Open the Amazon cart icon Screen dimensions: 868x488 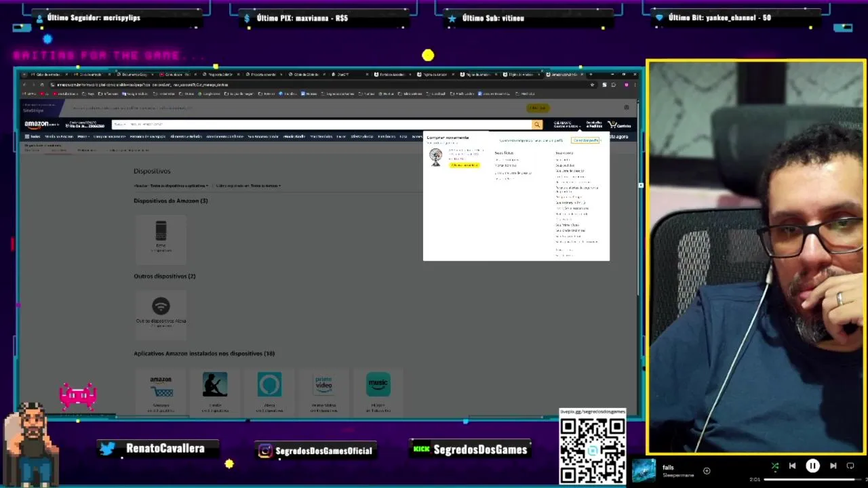620,125
